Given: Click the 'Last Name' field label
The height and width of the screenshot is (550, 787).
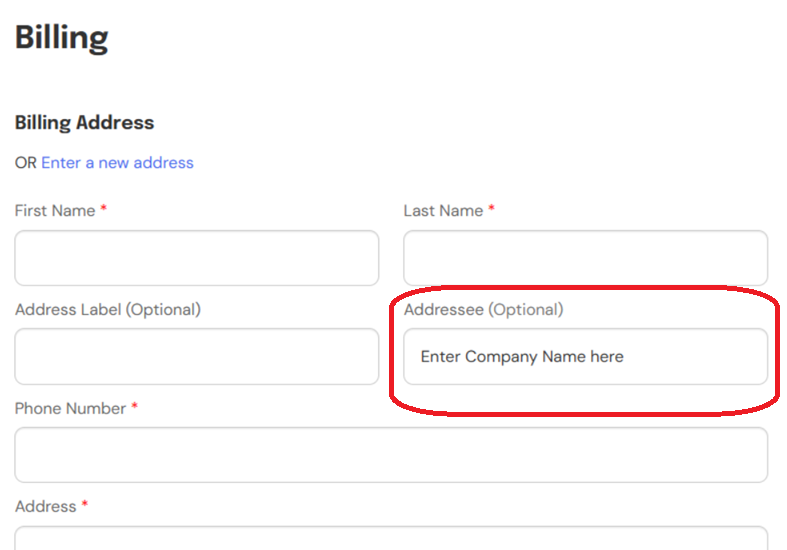Looking at the screenshot, I should coord(443,211).
